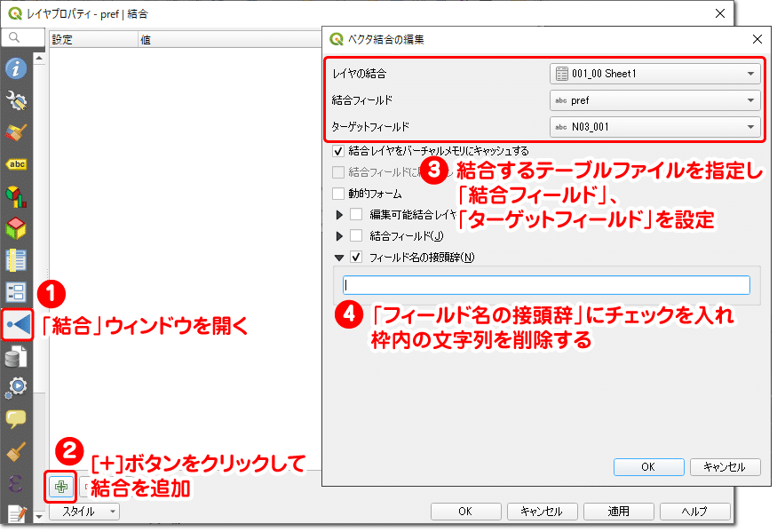Select the Symbology paintbrush icon
The image size is (777, 532).
tap(15, 133)
